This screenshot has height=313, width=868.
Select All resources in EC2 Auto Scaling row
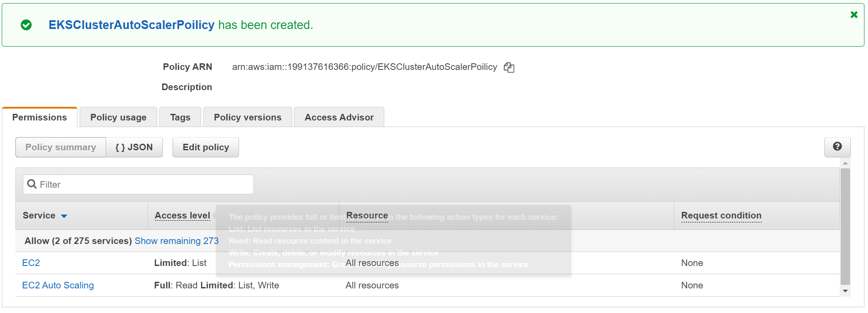[372, 285]
